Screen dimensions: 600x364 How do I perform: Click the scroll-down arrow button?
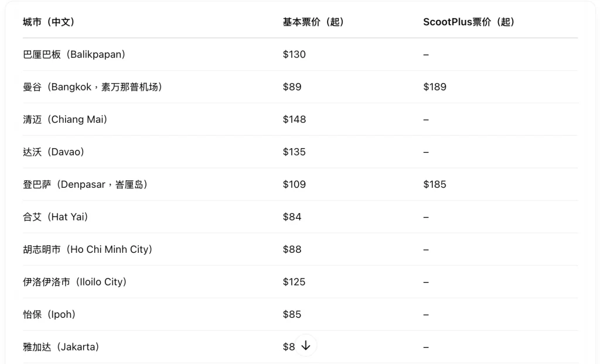click(x=305, y=346)
